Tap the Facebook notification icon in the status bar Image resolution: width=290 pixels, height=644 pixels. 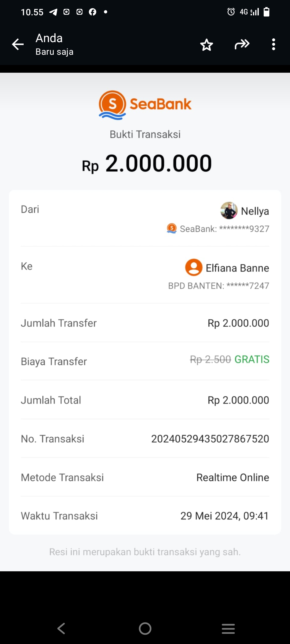point(93,12)
